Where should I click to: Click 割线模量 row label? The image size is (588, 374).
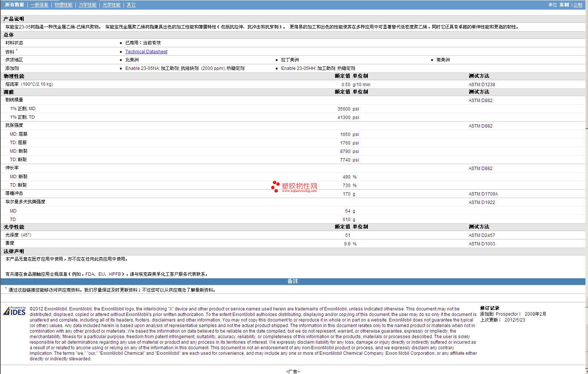coord(14,100)
